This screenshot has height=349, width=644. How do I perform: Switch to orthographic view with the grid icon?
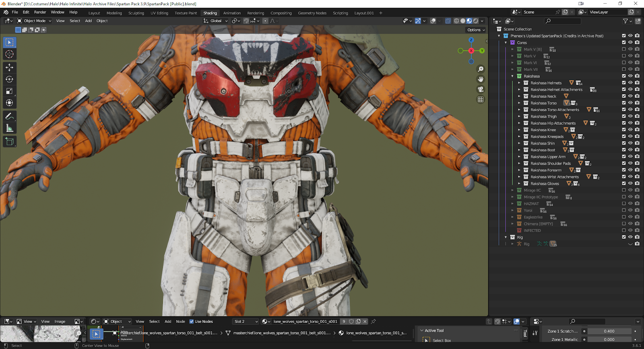pos(481,99)
